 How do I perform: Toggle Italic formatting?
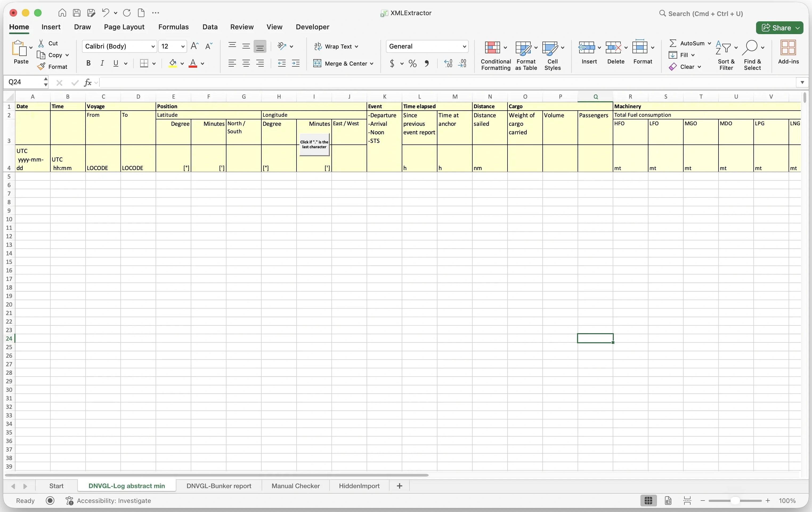click(102, 63)
